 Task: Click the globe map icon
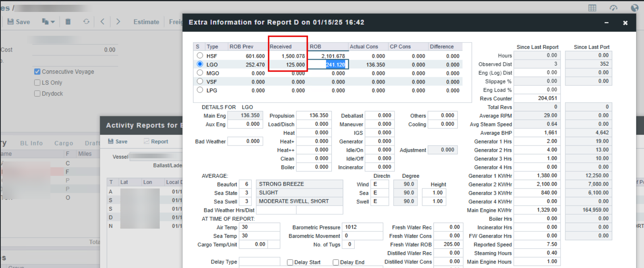(x=634, y=8)
